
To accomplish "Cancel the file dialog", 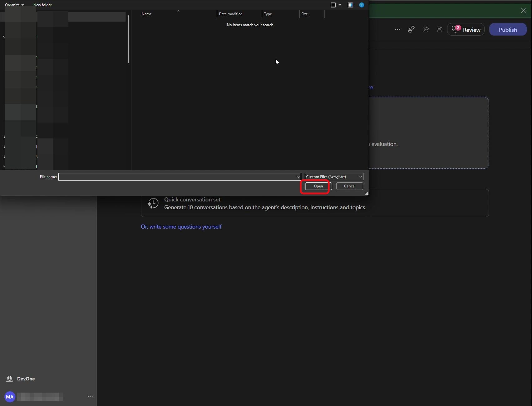I will 349,186.
